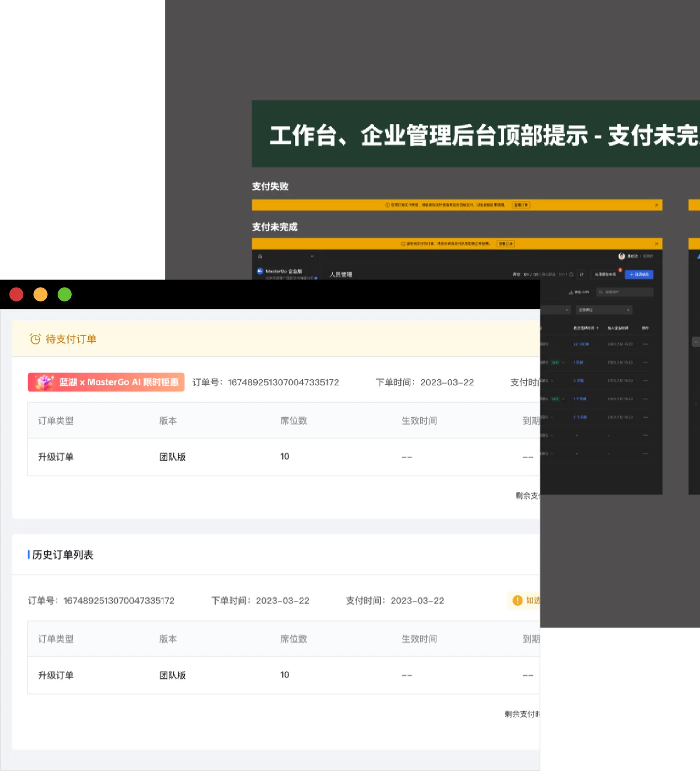Click the 2 个月前 last active link
This screenshot has width=700, height=771.
pyautogui.click(x=580, y=417)
